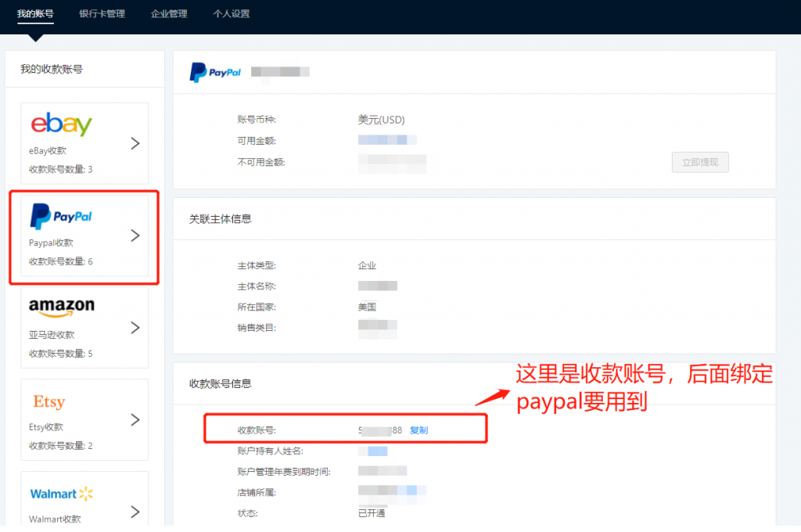This screenshot has width=801, height=532.
Task: Expand the eBay收款 card chevron
Action: click(135, 144)
